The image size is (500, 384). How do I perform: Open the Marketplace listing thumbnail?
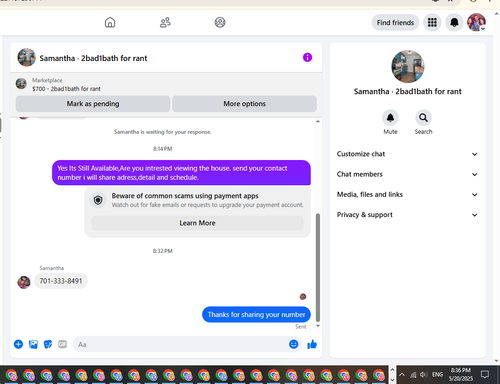pyautogui.click(x=21, y=83)
